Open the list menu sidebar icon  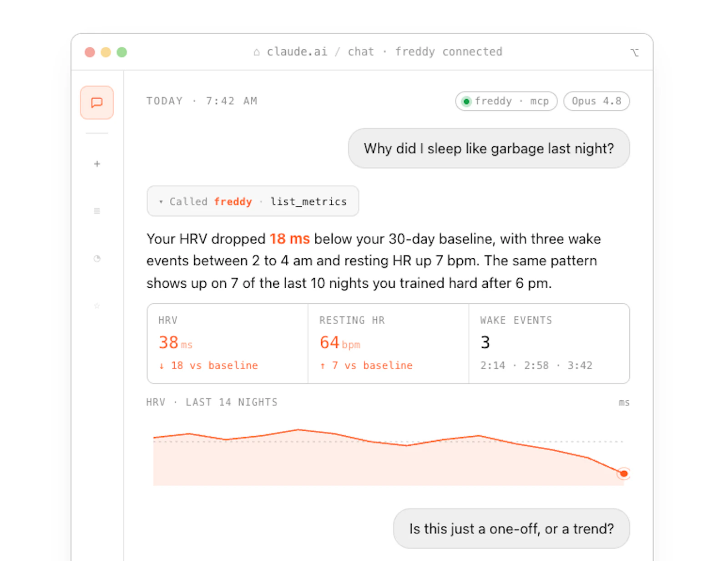pos(97,211)
